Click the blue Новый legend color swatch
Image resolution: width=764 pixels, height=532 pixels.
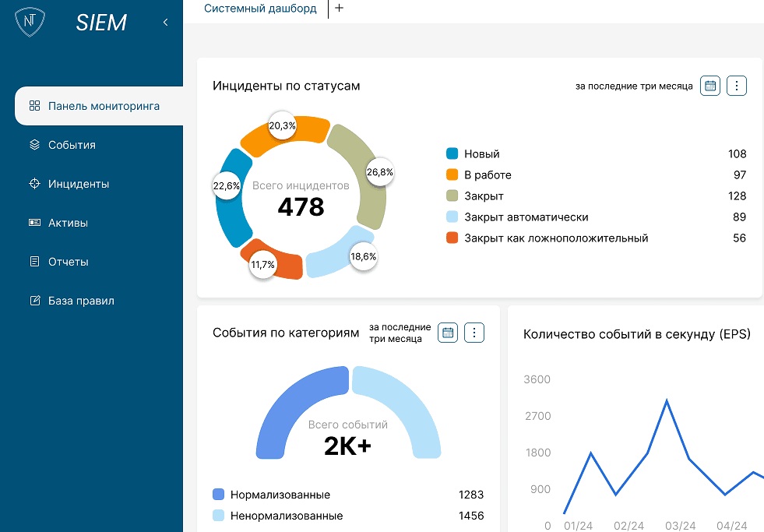[452, 154]
